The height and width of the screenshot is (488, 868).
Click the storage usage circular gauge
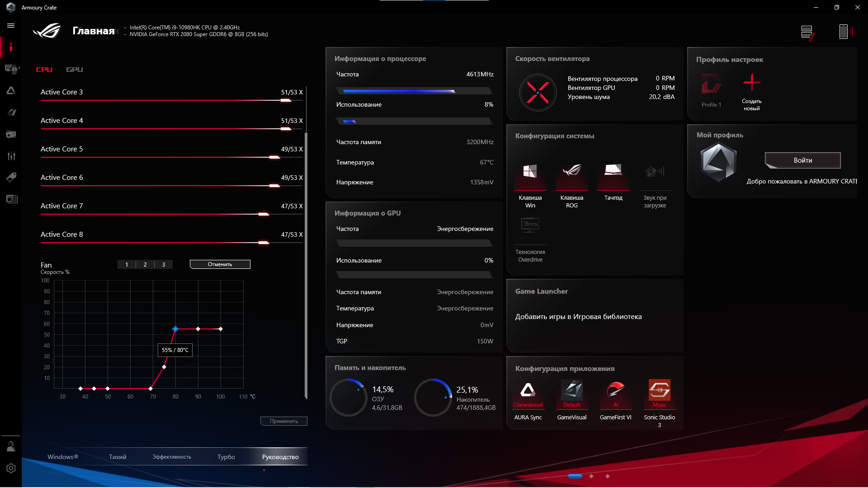(x=433, y=398)
